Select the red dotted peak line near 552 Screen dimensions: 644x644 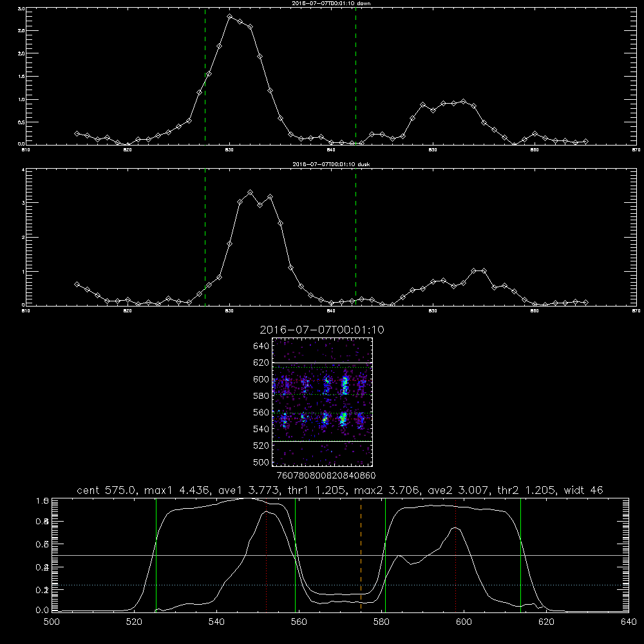click(x=267, y=554)
